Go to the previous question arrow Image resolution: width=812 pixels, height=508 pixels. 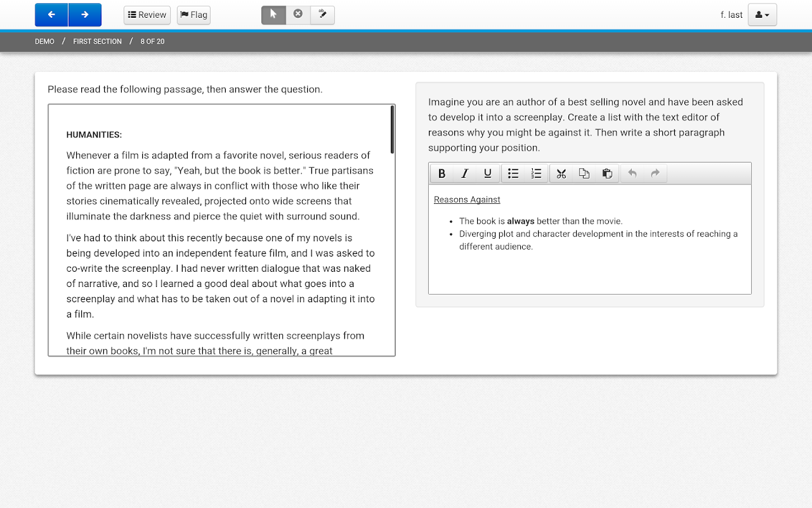tap(51, 15)
